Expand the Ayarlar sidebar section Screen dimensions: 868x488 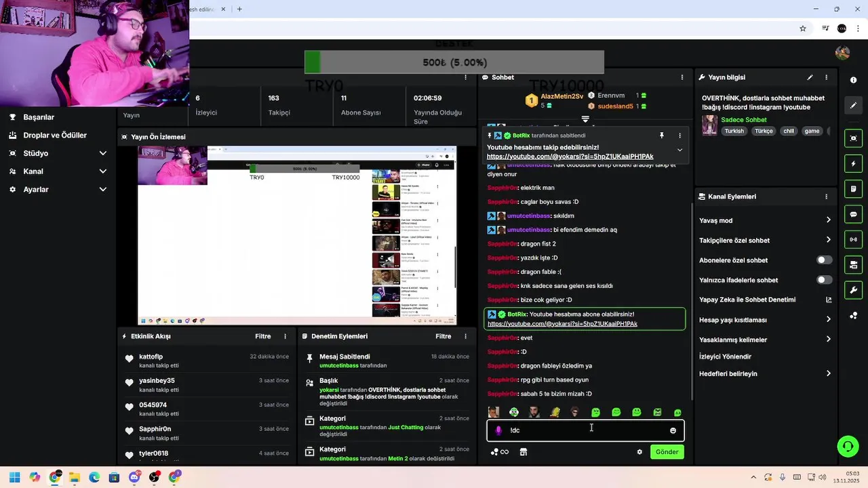(x=103, y=189)
